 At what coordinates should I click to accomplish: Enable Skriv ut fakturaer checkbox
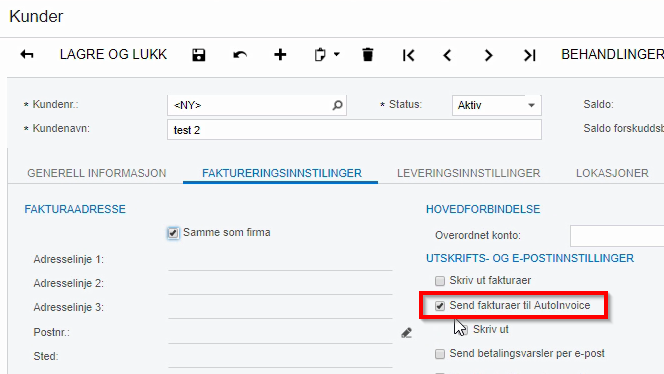(x=440, y=281)
